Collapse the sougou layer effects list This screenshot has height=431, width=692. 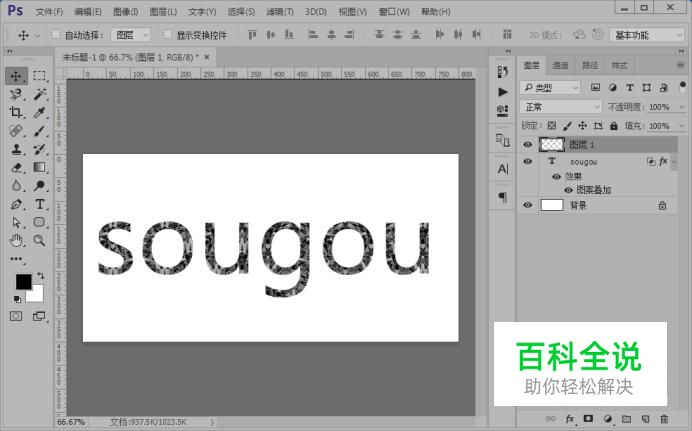(x=674, y=162)
